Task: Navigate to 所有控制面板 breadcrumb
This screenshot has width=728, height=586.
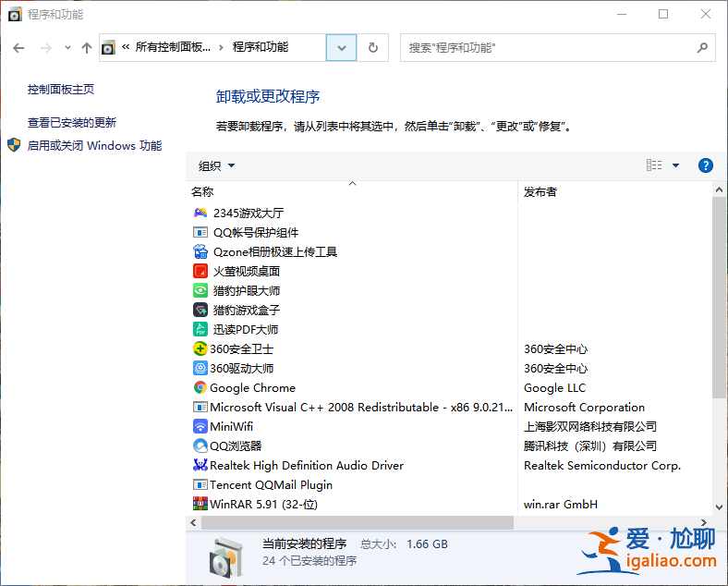Action: click(173, 47)
